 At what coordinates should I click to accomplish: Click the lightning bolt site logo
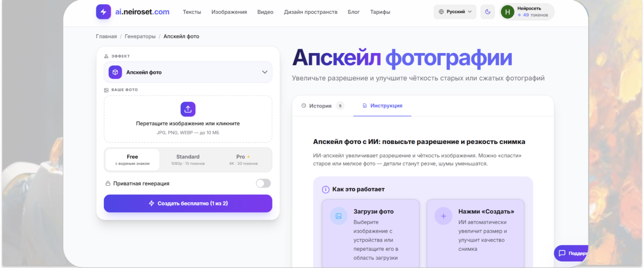coord(103,12)
